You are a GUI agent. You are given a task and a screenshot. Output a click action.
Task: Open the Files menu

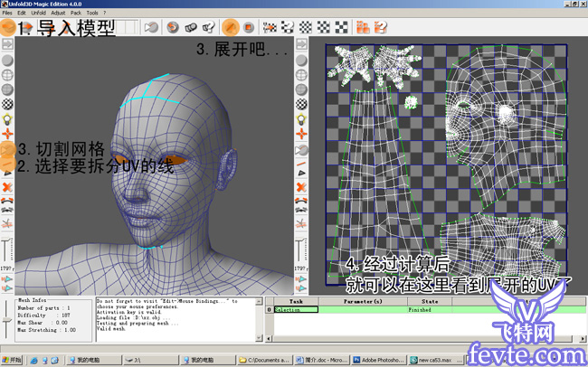click(x=7, y=13)
